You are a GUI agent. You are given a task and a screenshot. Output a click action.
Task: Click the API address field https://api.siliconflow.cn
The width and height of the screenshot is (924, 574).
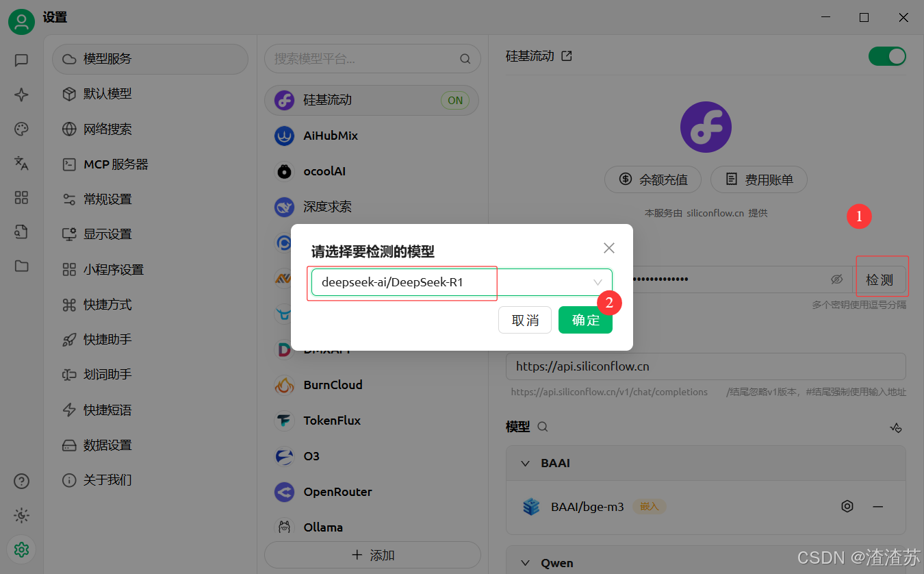coord(706,366)
